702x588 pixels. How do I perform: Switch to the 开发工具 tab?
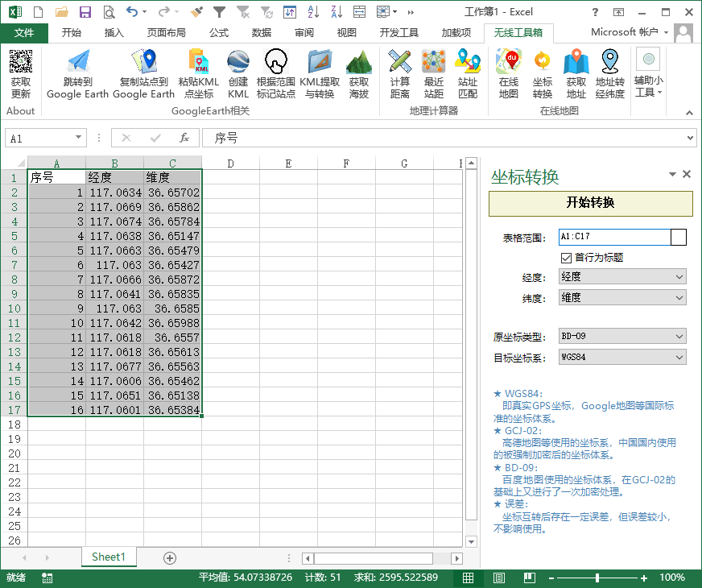[x=399, y=33]
